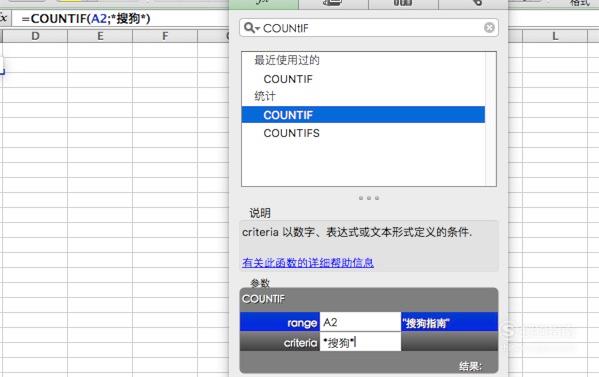Click the criteria parameter label
Image resolution: width=599 pixels, height=377 pixels.
(300, 343)
